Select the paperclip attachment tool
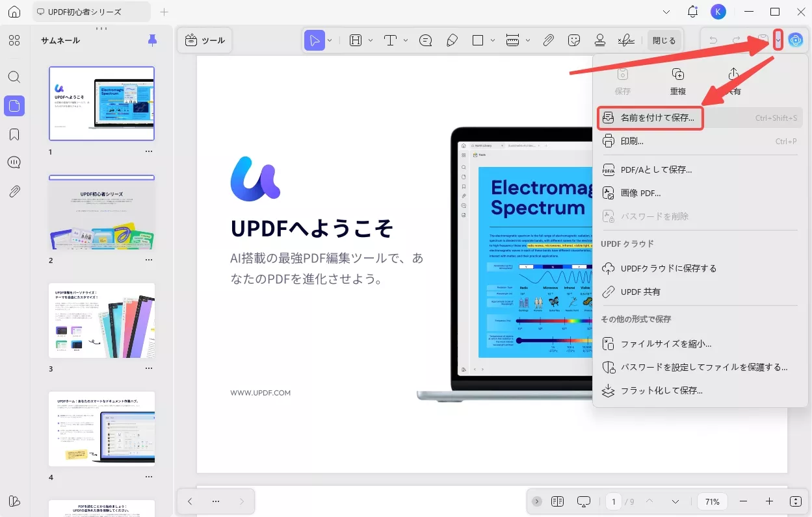 (548, 40)
